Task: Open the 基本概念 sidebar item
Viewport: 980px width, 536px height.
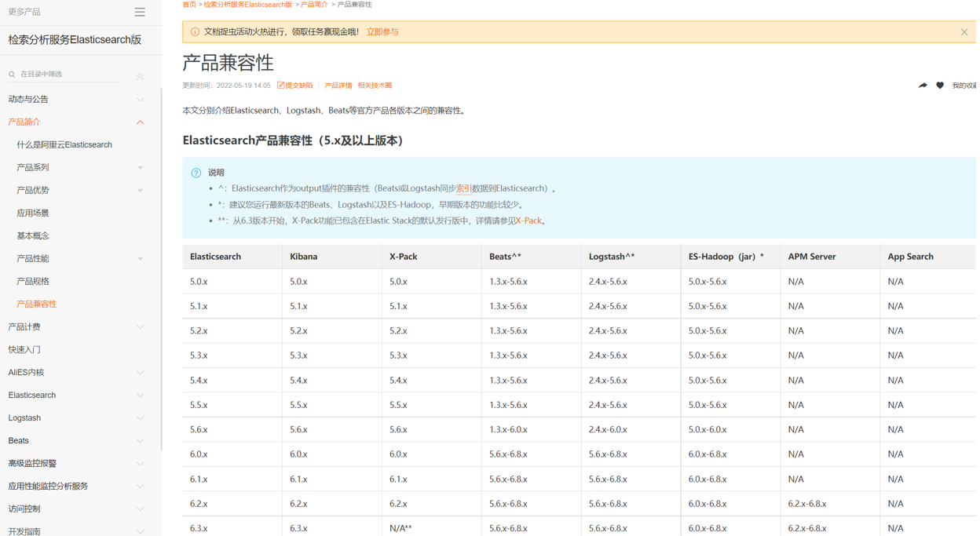Action: point(33,236)
